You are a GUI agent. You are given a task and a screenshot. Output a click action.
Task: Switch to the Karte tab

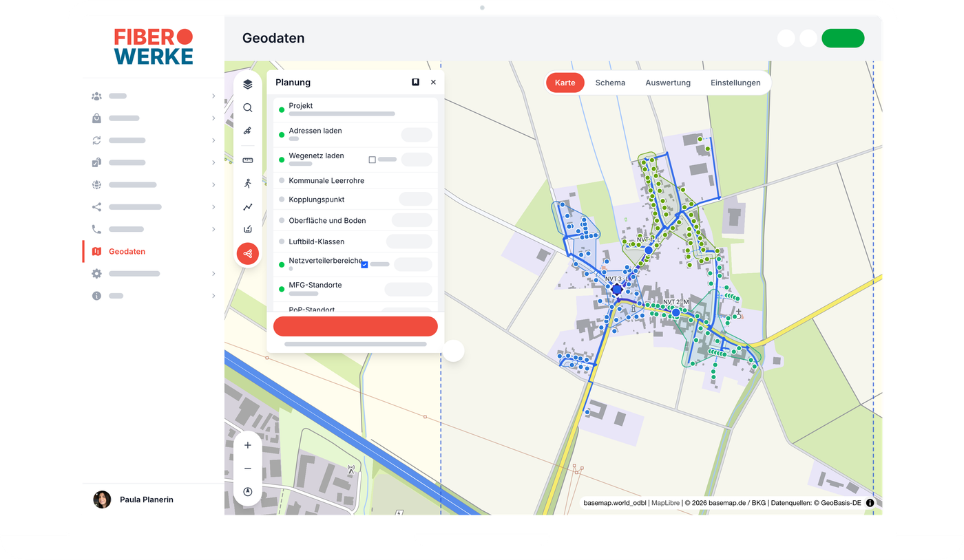pyautogui.click(x=565, y=83)
